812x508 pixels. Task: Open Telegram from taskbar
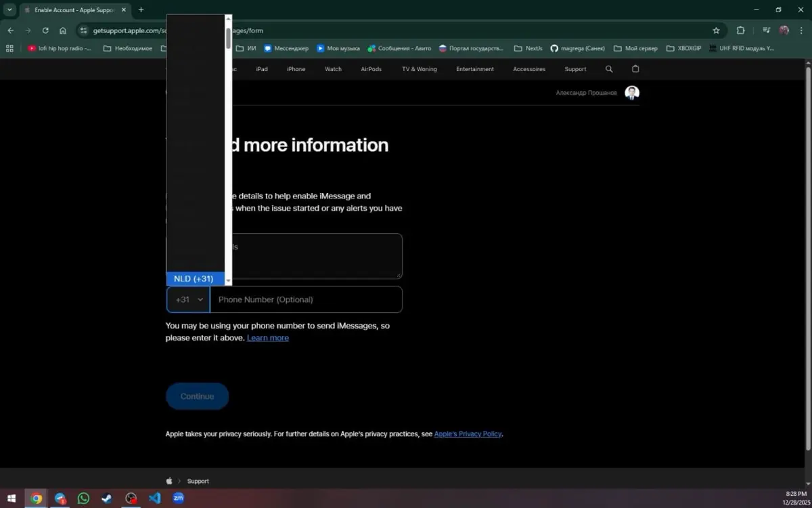(x=60, y=499)
